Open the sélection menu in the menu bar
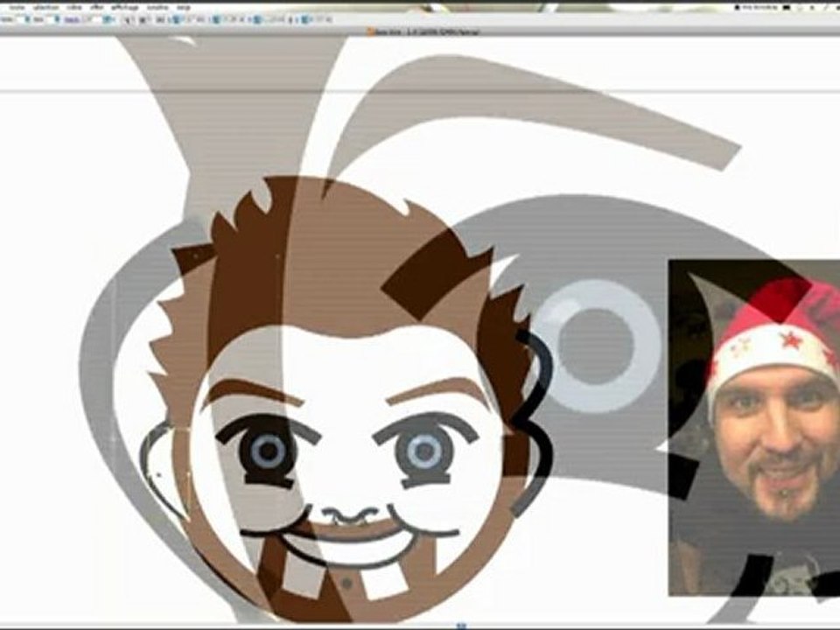 click(45, 8)
